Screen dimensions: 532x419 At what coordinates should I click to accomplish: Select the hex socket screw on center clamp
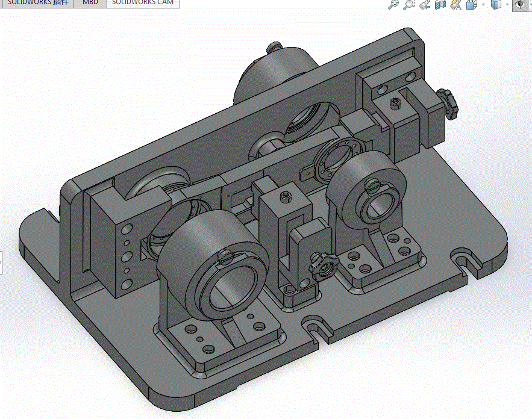pyautogui.click(x=286, y=196)
